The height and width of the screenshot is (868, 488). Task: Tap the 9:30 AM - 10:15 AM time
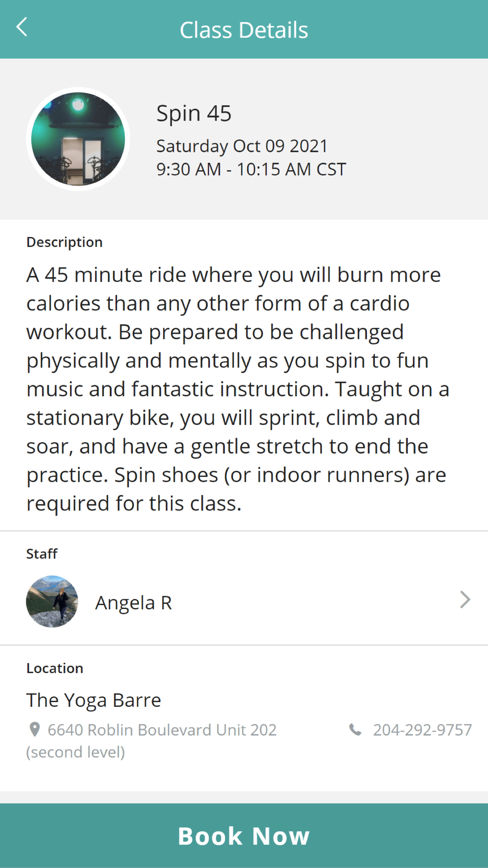pos(251,169)
